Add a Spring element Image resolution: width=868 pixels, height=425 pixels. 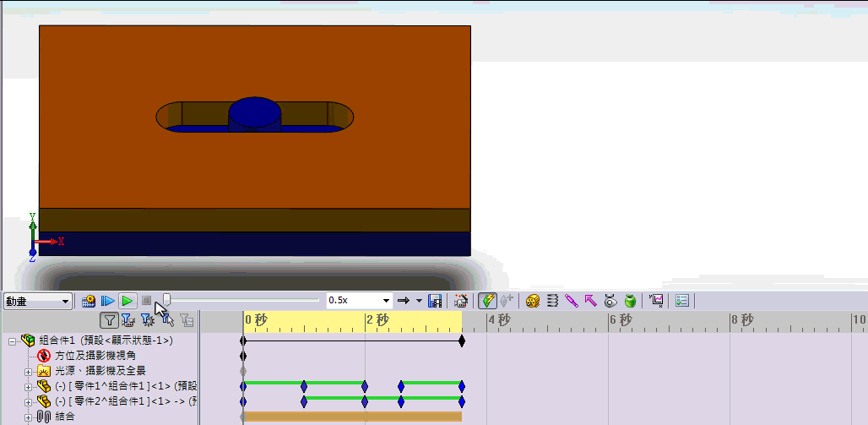tap(552, 301)
